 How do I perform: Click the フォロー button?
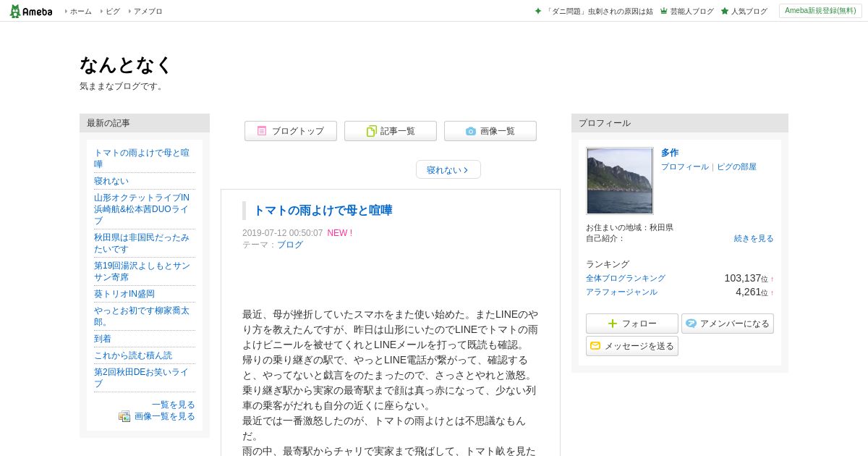(x=632, y=324)
